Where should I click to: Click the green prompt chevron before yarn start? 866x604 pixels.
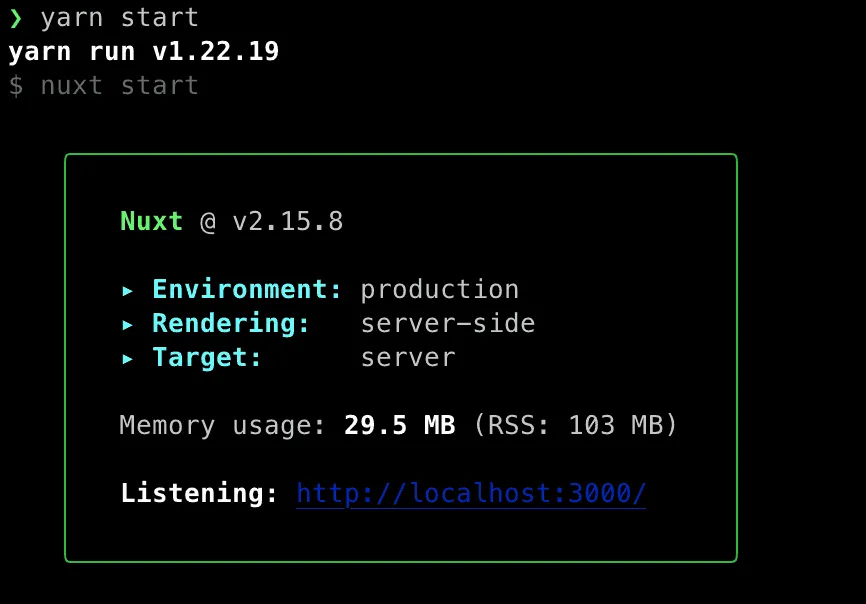[15, 18]
